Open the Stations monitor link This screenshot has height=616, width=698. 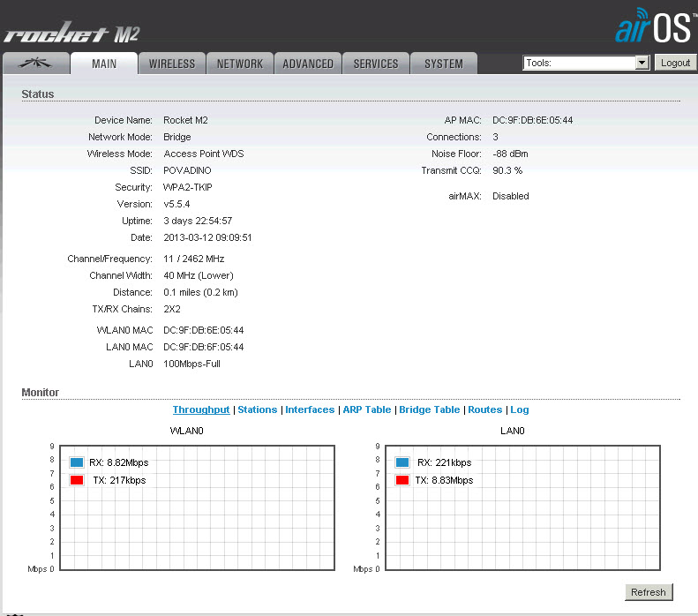click(x=258, y=409)
